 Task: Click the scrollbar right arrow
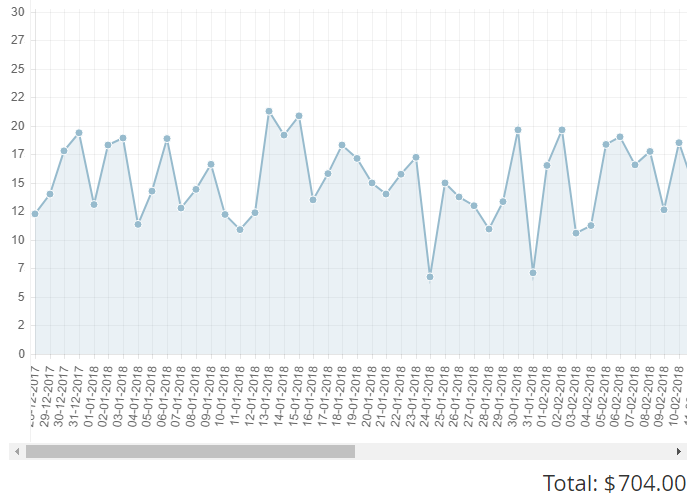(679, 452)
